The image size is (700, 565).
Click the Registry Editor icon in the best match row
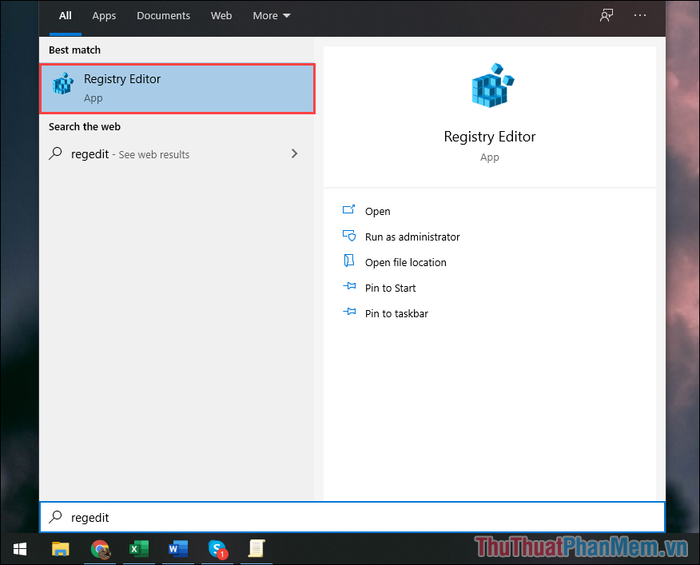point(63,84)
